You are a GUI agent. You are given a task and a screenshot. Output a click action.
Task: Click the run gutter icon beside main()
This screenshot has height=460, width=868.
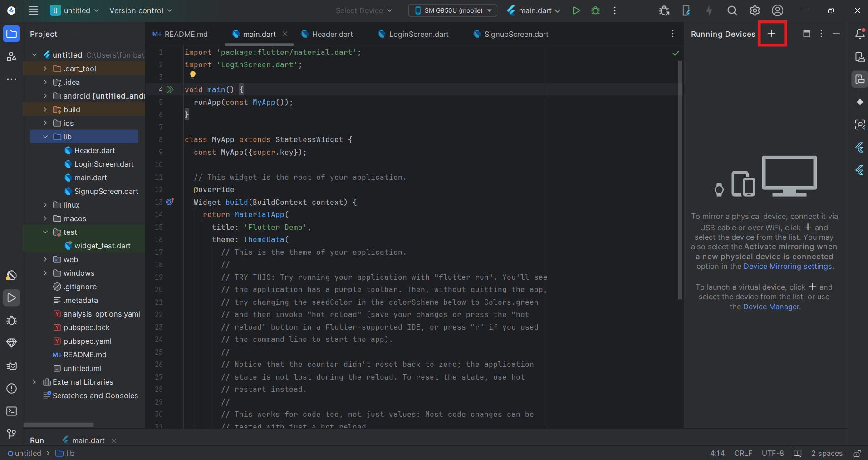click(170, 89)
